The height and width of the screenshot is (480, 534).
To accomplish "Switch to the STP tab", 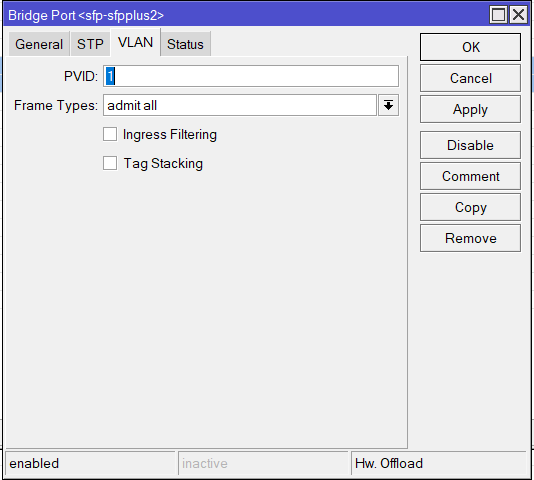I will point(90,44).
